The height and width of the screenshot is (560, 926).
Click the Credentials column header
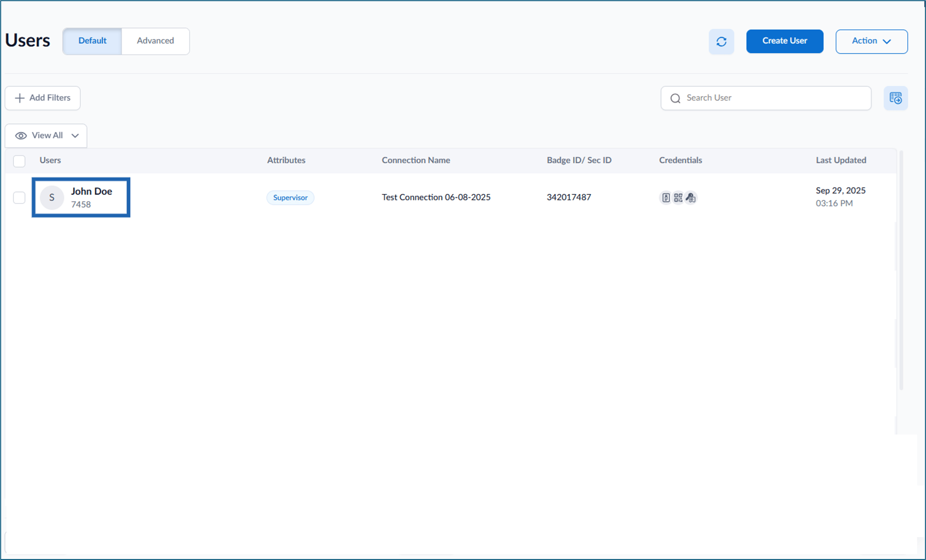click(680, 160)
